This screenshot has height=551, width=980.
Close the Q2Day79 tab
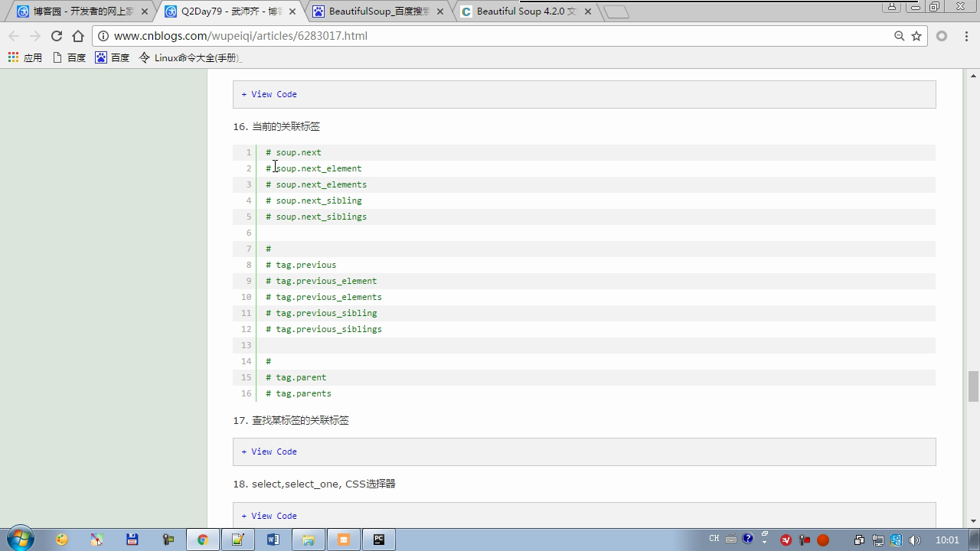click(x=292, y=11)
